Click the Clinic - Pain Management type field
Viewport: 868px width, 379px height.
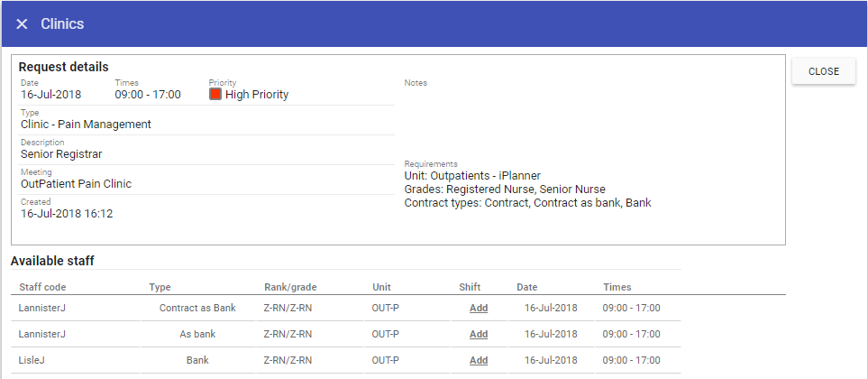click(86, 124)
